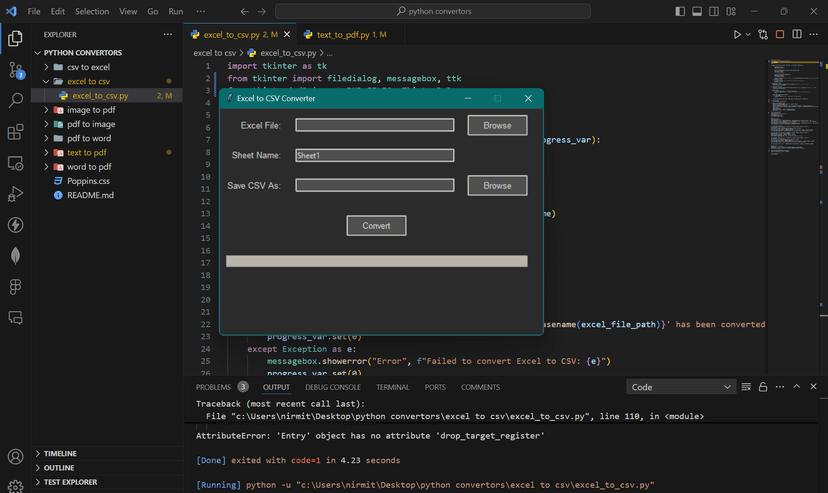Split the editor to the right

coord(797,34)
